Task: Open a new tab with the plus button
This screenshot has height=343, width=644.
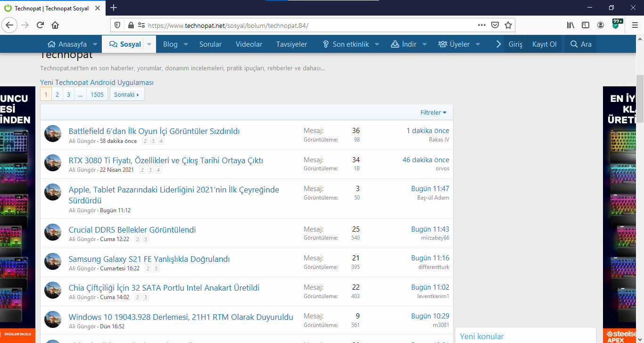Action: point(114,8)
